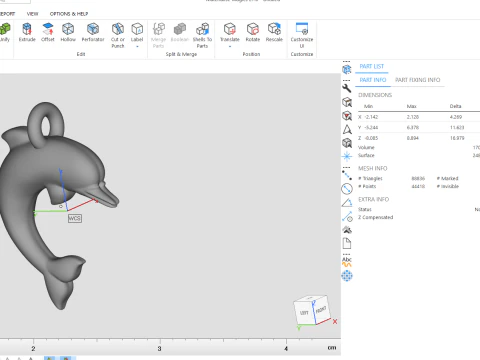This screenshot has width=480, height=360.
Task: Open the Rescale tool
Action: (274, 32)
